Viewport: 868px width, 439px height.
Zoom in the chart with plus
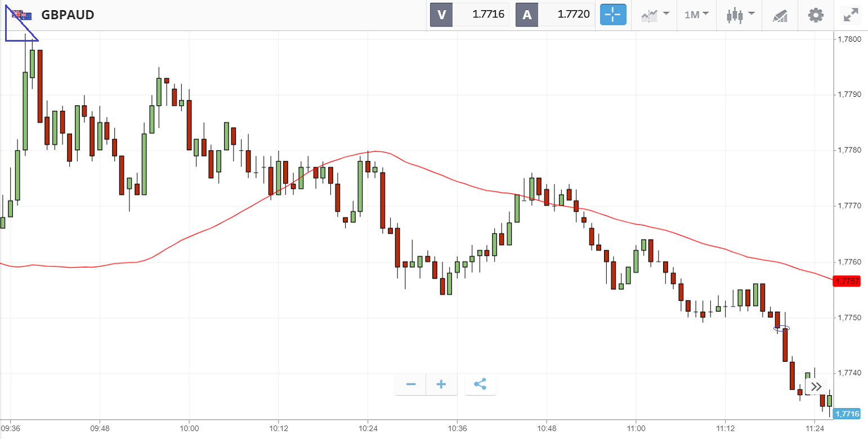click(x=441, y=384)
